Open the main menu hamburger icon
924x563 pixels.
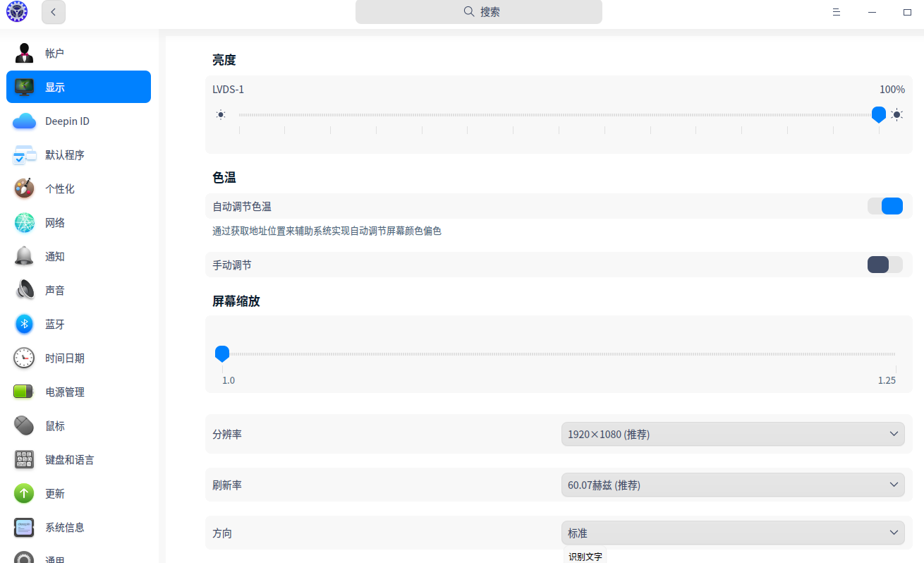pos(837,12)
